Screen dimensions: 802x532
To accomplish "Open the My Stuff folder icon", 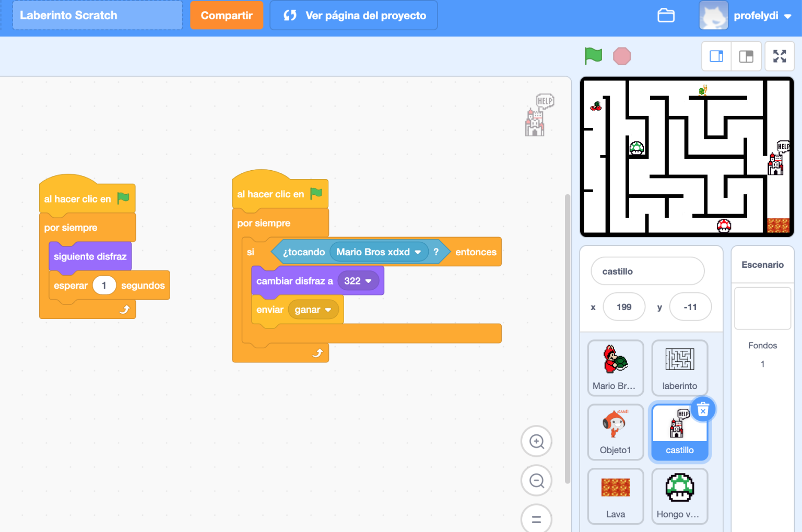I will 666,15.
